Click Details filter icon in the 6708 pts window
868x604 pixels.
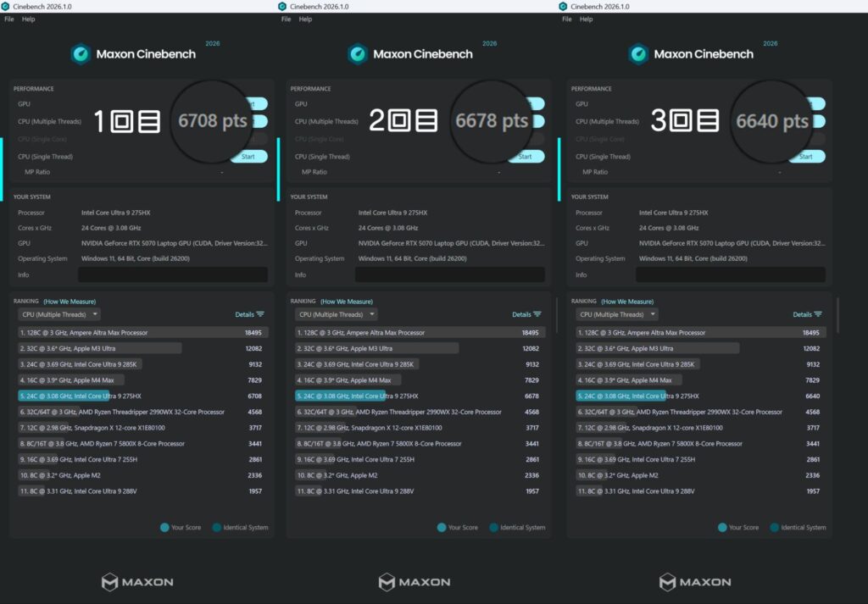260,314
